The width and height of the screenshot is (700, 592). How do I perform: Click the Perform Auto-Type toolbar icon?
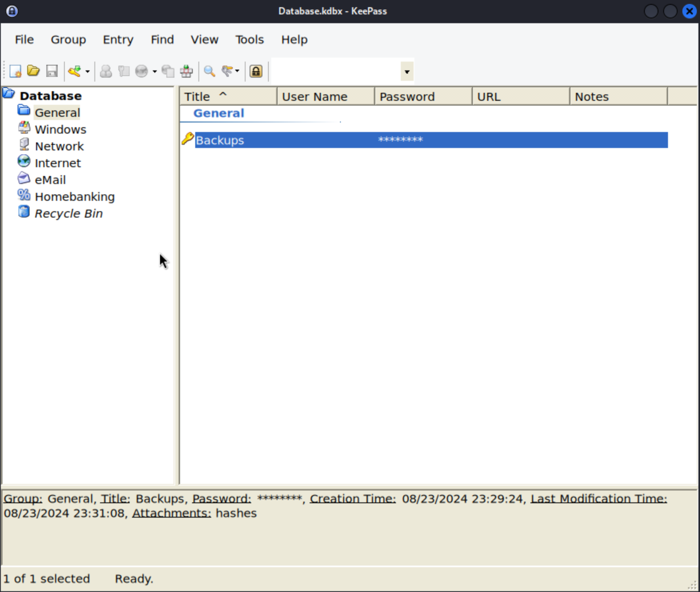pos(186,71)
